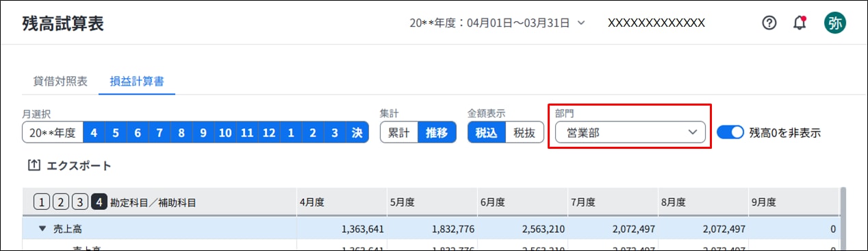Toggle the 残高0を非表示 switch

click(730, 132)
